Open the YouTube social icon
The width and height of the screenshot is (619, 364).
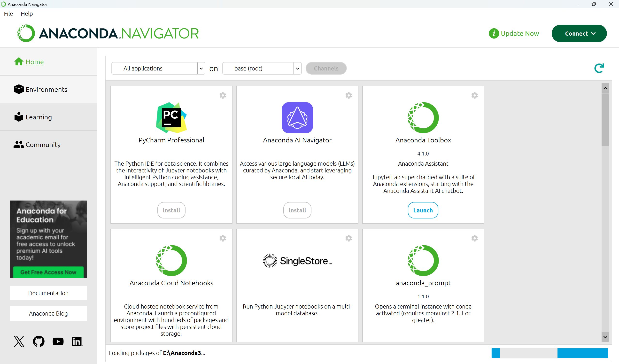(58, 341)
